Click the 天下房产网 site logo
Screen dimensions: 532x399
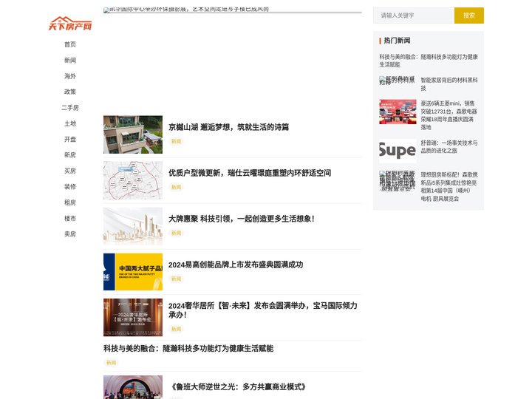tap(70, 24)
